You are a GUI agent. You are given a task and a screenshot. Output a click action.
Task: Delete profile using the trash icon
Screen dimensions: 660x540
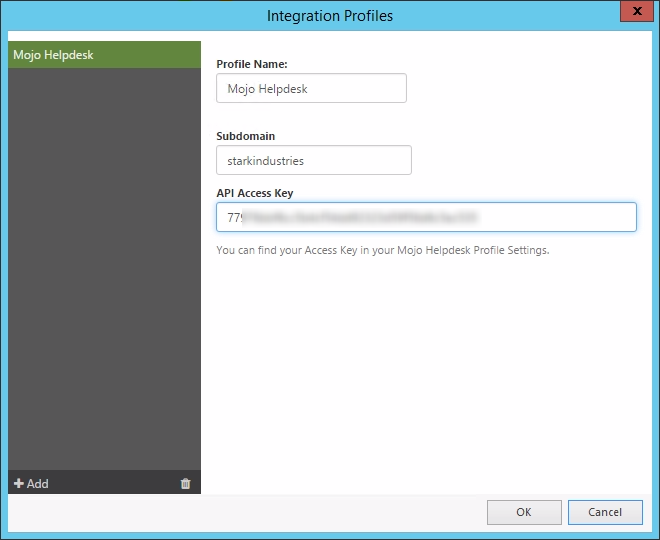185,484
